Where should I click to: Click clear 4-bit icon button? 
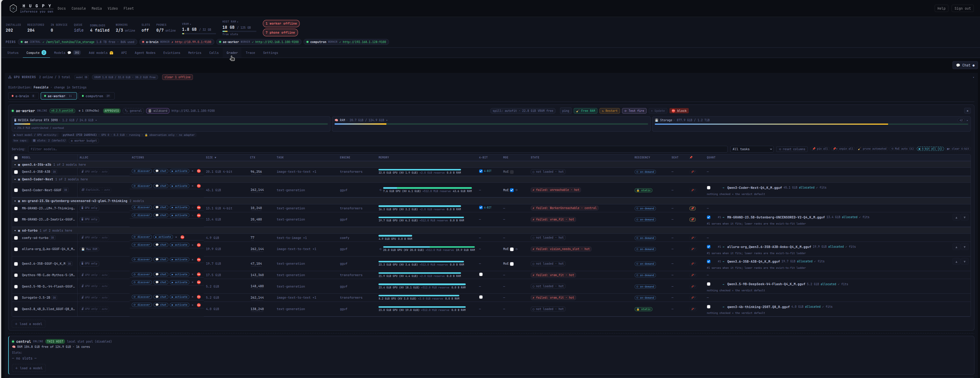coord(957,149)
